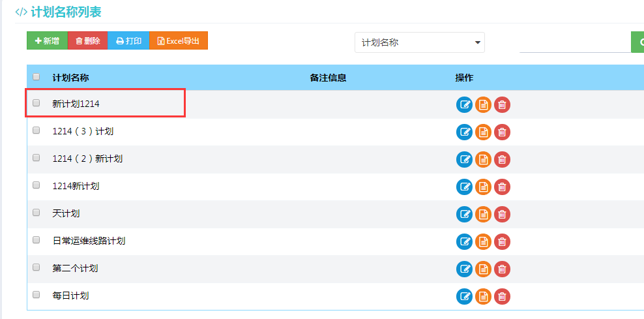Click the orange Excel导出 button
644x319 pixels.
(179, 40)
